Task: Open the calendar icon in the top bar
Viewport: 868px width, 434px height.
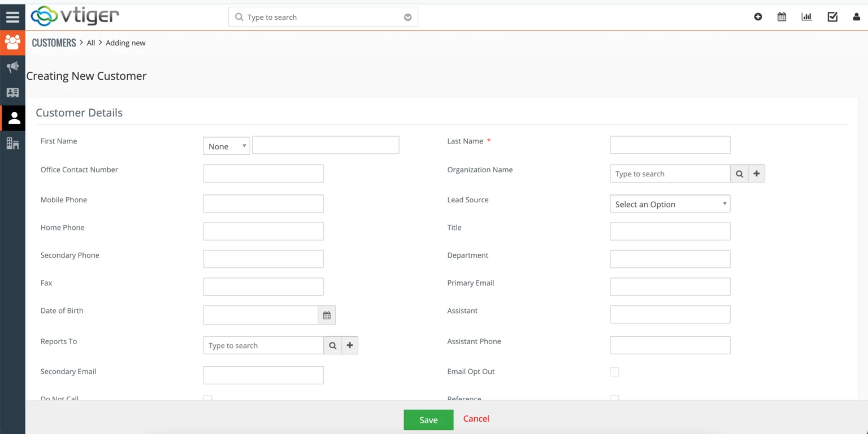Action: [782, 16]
